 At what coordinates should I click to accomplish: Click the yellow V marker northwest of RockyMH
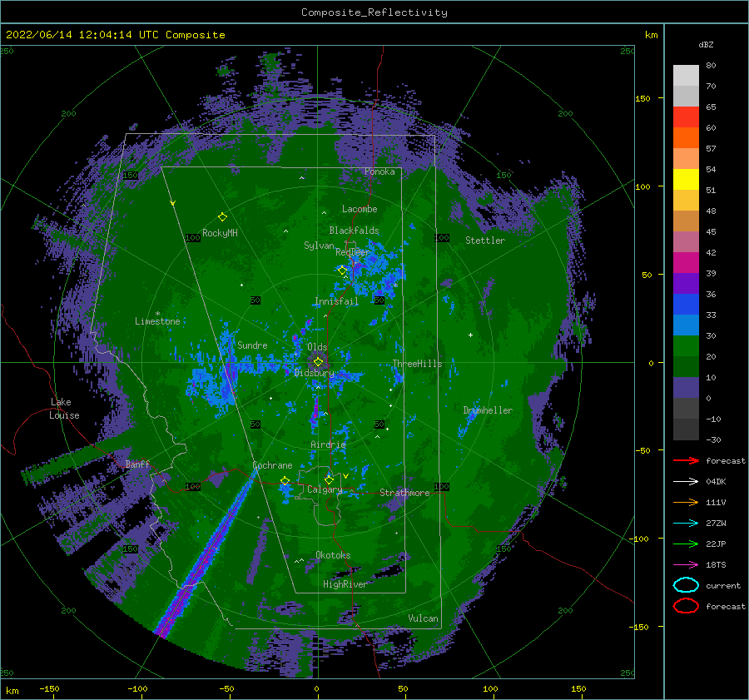(x=173, y=203)
